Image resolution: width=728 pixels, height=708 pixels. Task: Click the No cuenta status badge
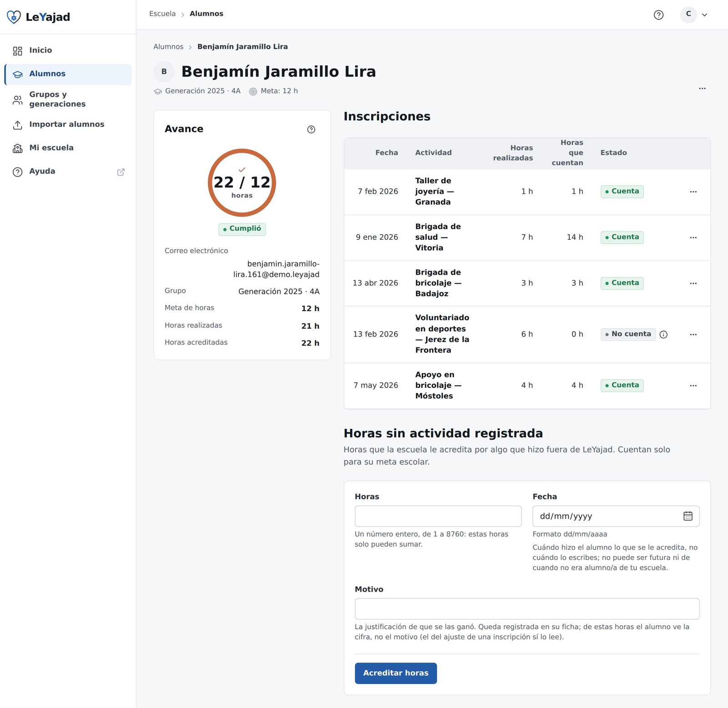click(x=628, y=334)
